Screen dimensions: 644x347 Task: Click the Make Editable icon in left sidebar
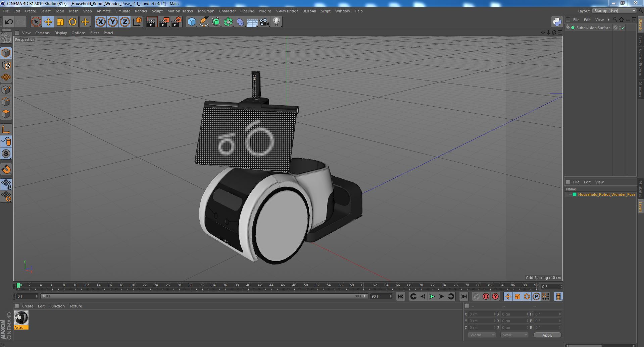[6, 38]
